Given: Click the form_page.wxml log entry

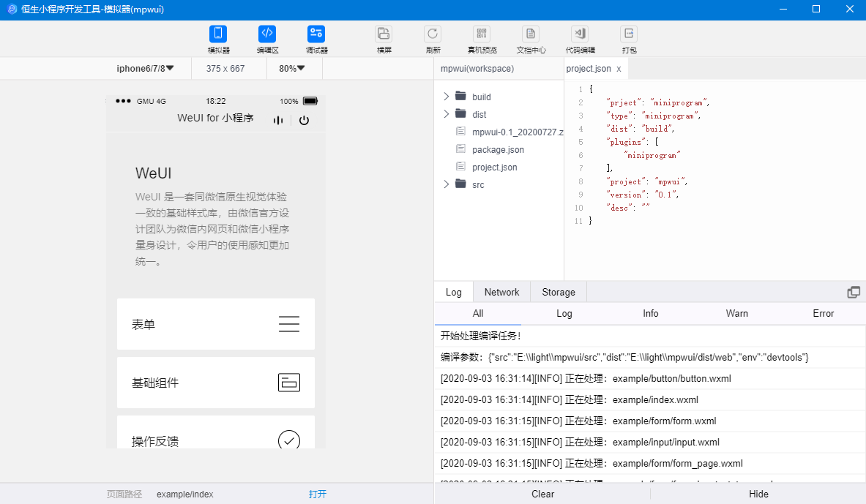Looking at the screenshot, I should 649,463.
